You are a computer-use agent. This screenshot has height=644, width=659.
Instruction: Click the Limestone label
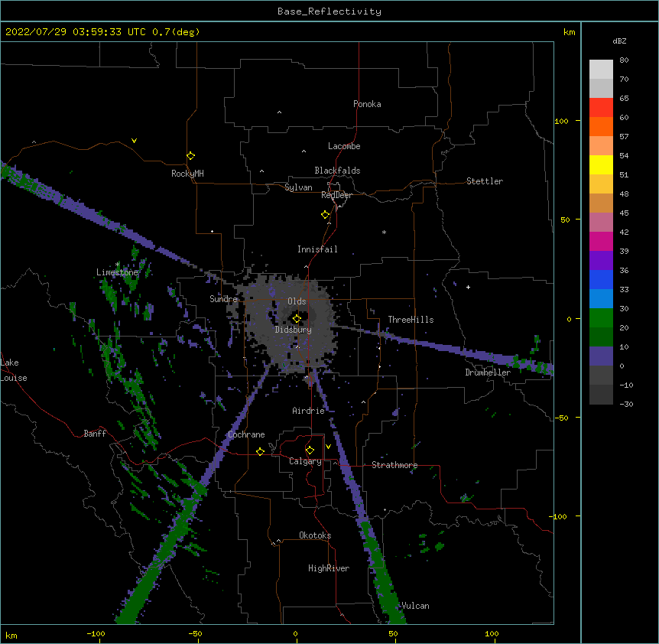click(x=117, y=272)
